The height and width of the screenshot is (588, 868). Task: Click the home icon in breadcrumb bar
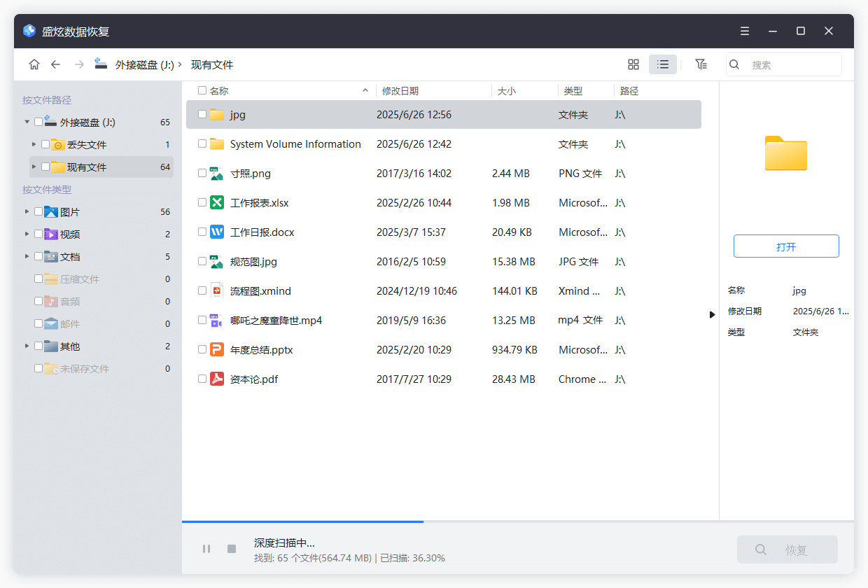click(34, 64)
